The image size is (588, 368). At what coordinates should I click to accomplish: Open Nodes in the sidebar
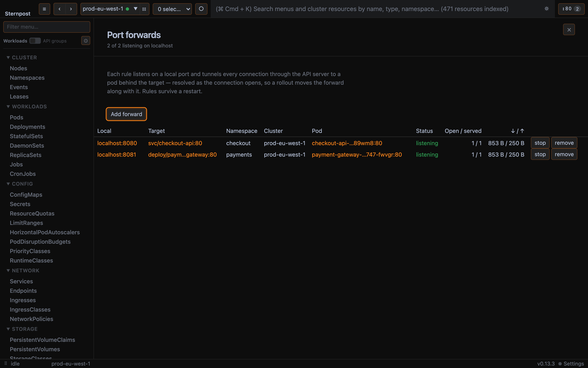18,68
